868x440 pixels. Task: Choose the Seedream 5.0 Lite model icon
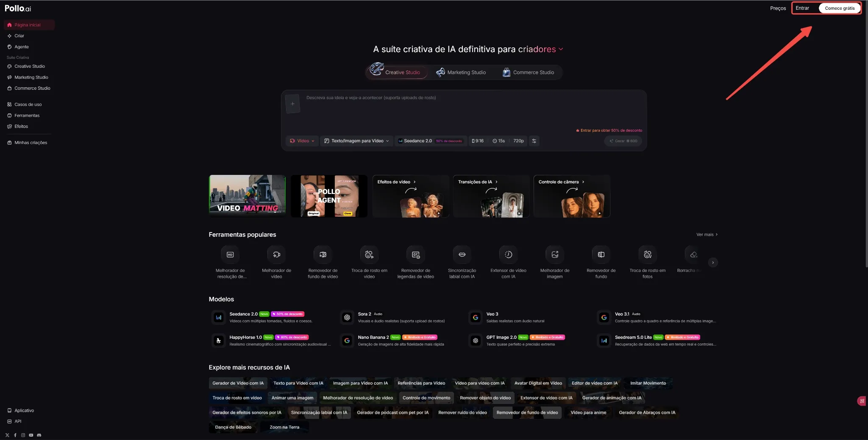604,340
